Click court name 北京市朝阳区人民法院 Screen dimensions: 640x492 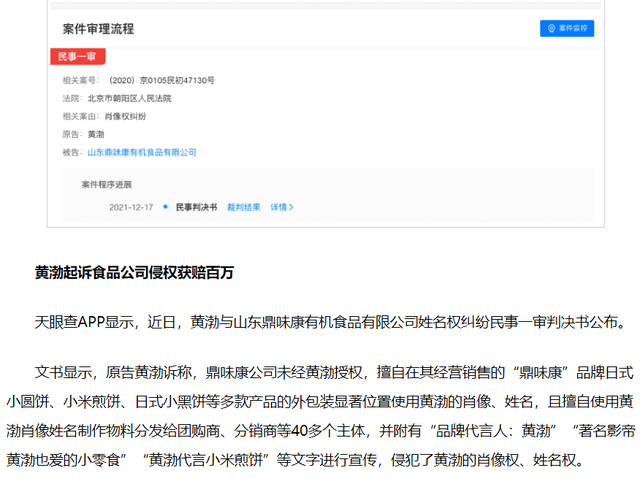click(129, 98)
